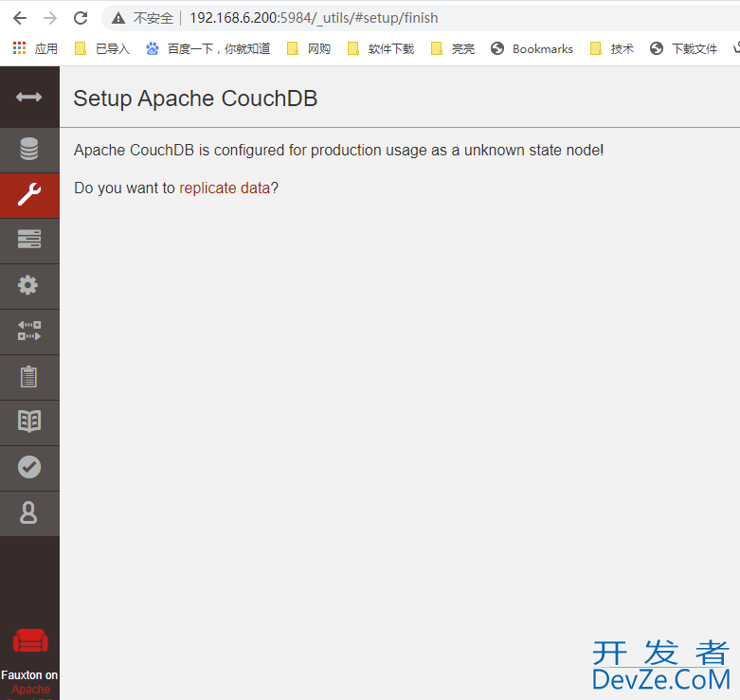Click the 'Fauxton on' footer text

pyautogui.click(x=29, y=675)
